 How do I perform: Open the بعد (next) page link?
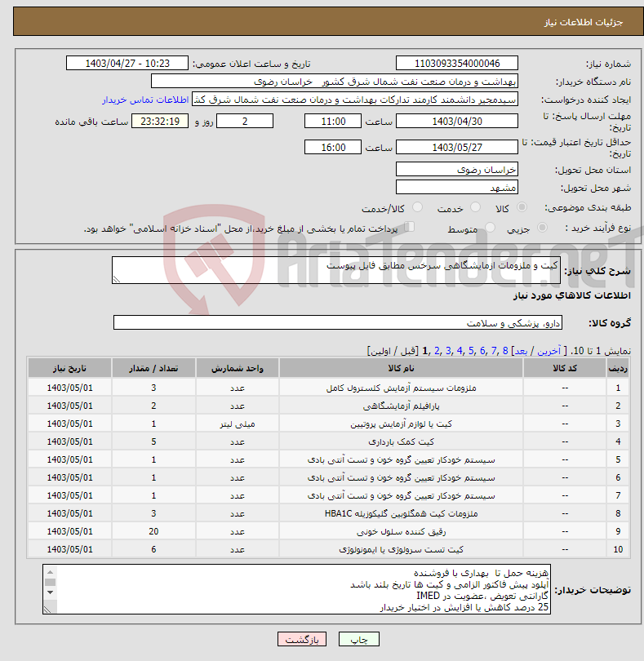[x=521, y=351]
